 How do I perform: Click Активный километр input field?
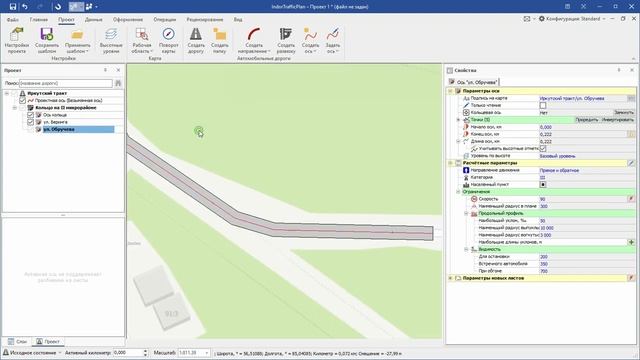(127, 353)
